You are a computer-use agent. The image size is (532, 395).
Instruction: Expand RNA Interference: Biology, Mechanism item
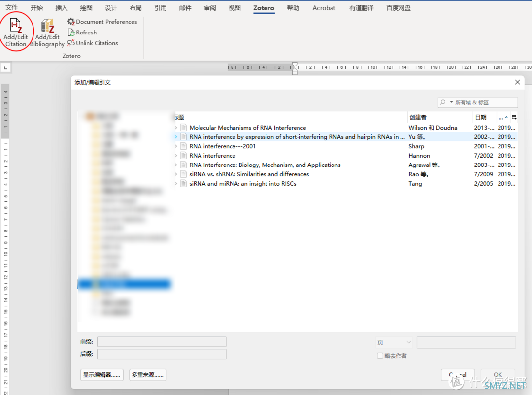(x=176, y=165)
